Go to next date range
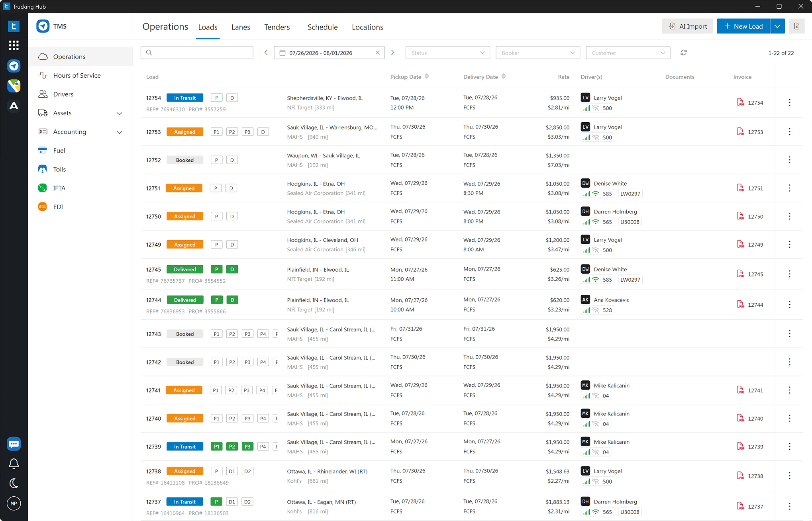 tap(392, 53)
